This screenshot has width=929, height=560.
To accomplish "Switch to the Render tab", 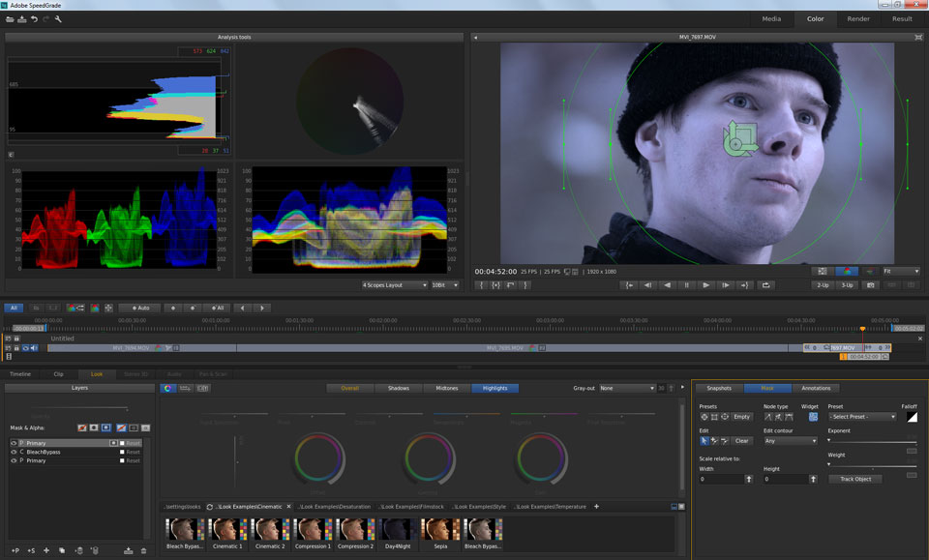I will click(858, 18).
